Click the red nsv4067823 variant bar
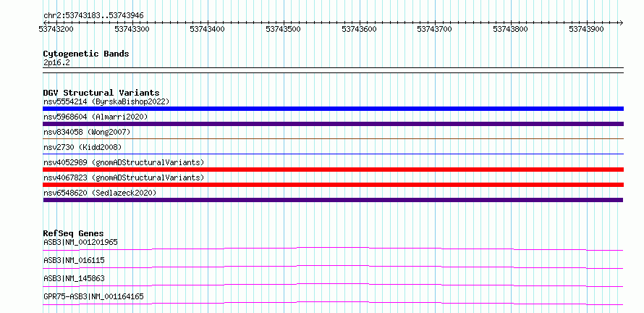The width and height of the screenshot is (644, 313). click(x=333, y=185)
